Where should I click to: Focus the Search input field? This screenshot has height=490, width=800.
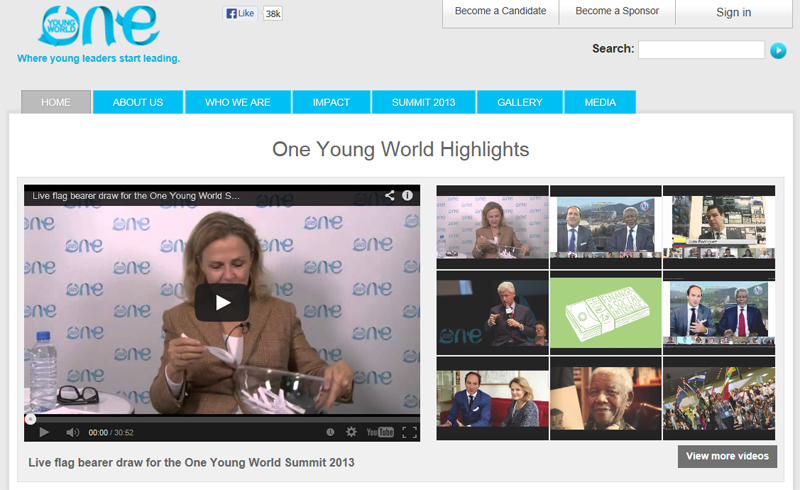(x=702, y=50)
